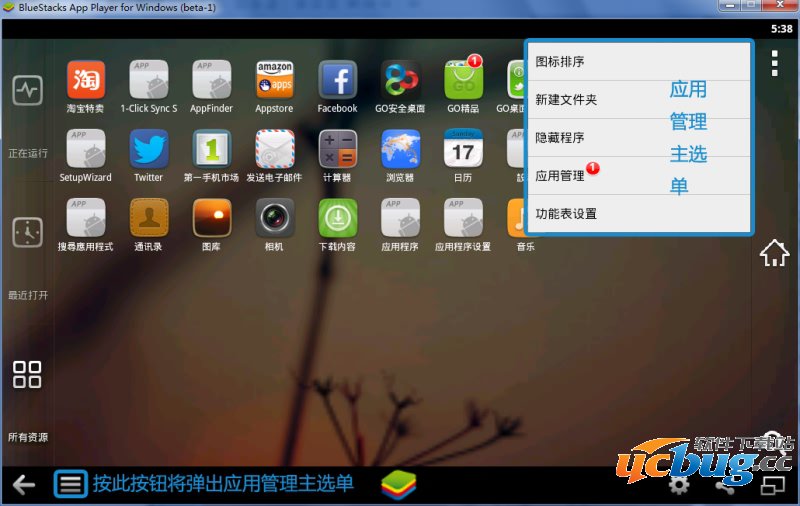The image size is (800, 506).
Task: Open the Calculator app (计算器)
Action: coord(337,148)
